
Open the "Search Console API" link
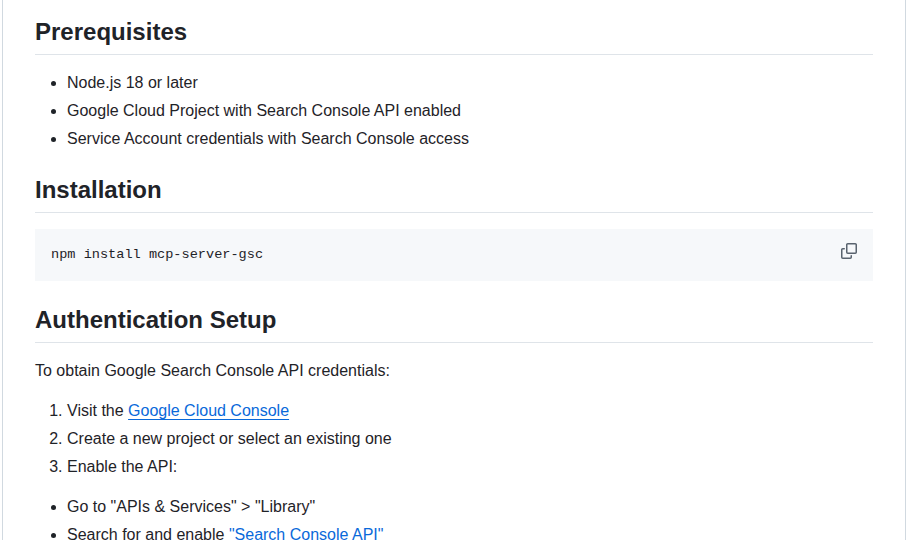[306, 533]
